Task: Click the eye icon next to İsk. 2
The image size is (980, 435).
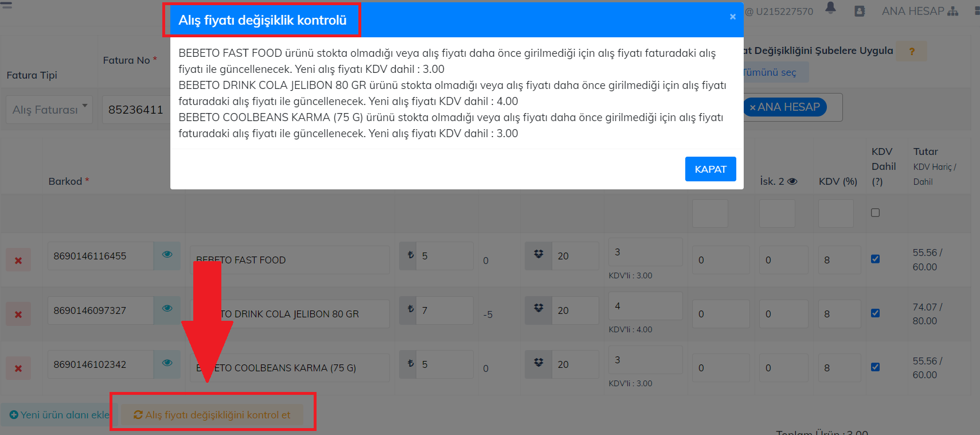Action: [x=792, y=181]
